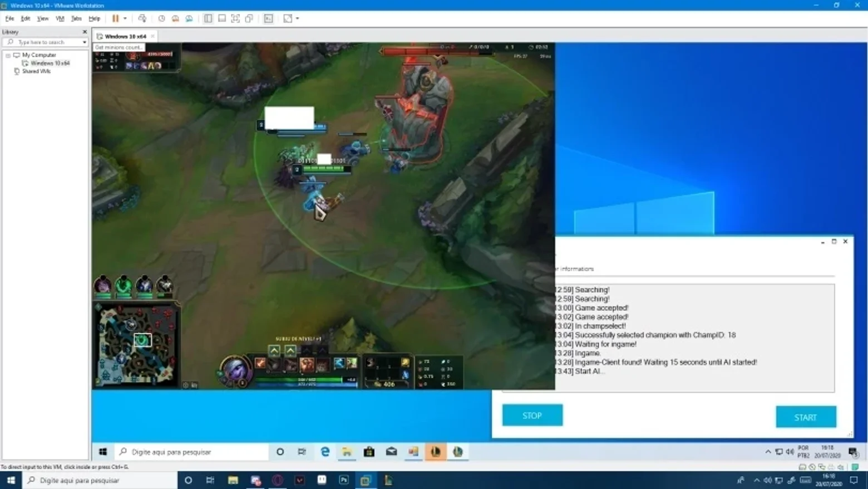Open the Mail app in the guest taskbar
This screenshot has width=868, height=489.
coord(391,452)
